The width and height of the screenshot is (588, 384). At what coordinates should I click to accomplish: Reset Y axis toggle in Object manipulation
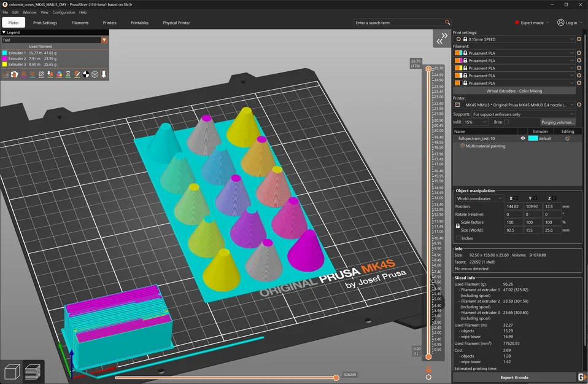535,198
